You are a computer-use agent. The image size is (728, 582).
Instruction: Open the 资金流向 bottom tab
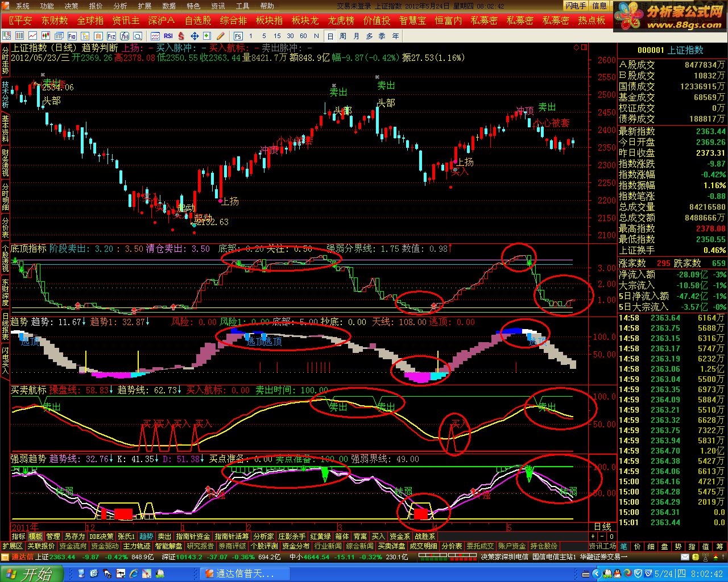click(x=73, y=546)
